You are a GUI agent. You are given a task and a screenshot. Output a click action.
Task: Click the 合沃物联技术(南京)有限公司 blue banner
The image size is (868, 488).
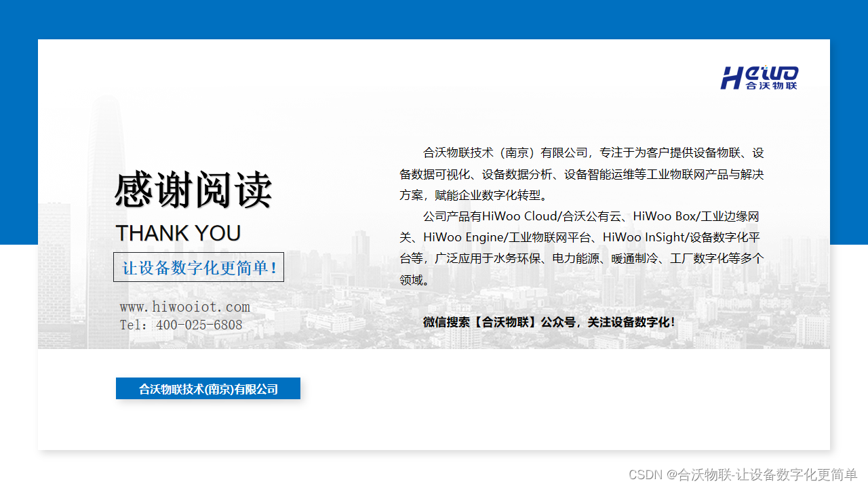tap(208, 388)
